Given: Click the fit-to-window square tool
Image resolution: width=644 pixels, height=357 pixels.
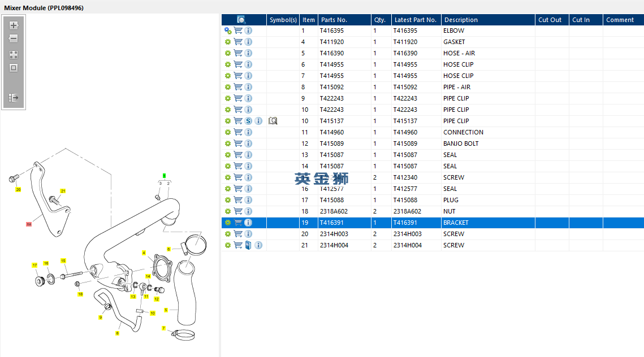Looking at the screenshot, I should pos(14,68).
